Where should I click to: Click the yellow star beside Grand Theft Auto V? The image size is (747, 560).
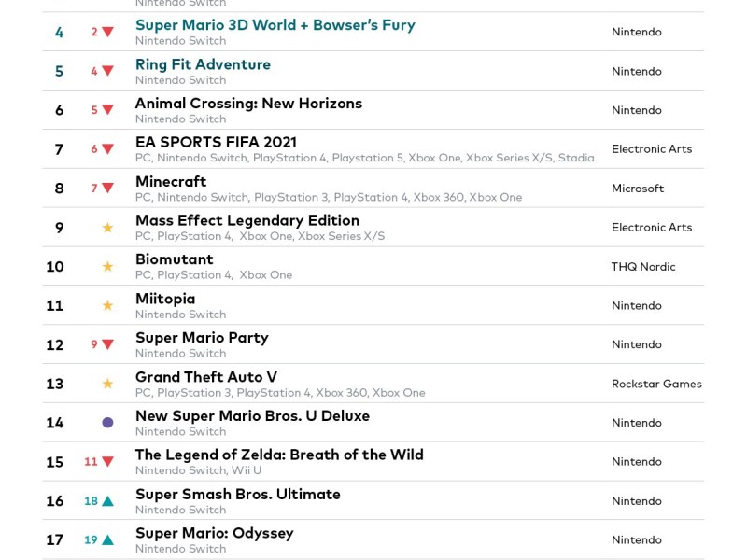[107, 384]
